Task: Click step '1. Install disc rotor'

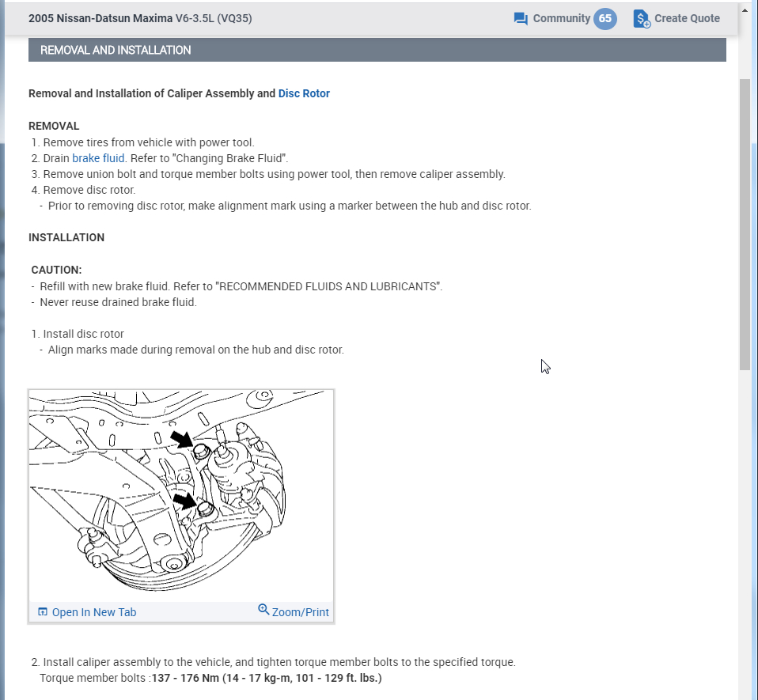Action: pos(78,334)
